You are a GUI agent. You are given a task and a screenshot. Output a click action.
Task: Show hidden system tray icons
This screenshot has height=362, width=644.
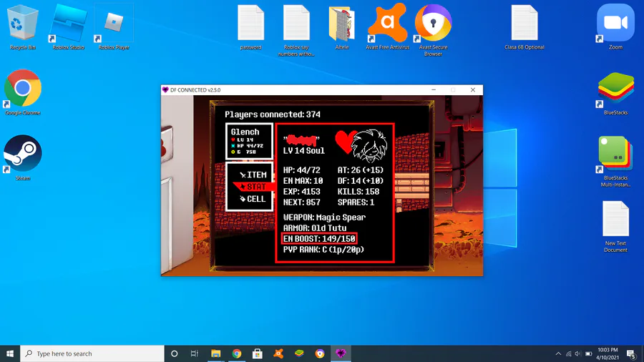[x=558, y=353]
